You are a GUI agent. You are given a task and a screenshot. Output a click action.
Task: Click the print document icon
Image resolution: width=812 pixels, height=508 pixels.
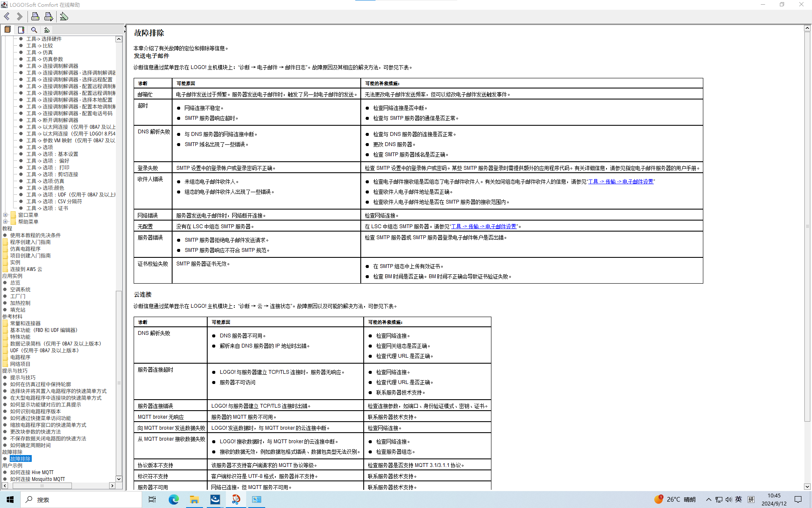pyautogui.click(x=35, y=16)
